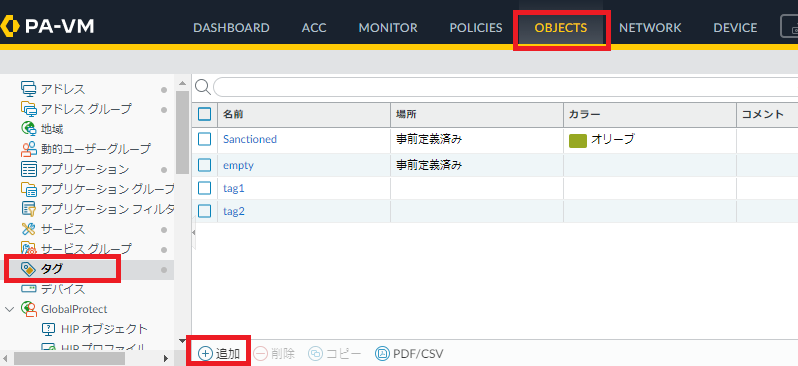
Task: Click the タグ tag icon
Action: click(x=29, y=269)
